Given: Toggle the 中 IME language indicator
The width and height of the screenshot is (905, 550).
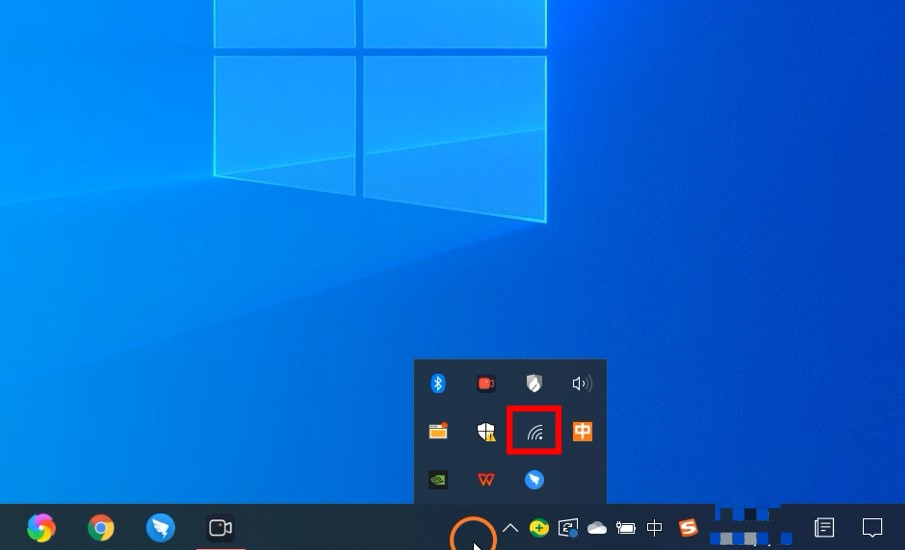Looking at the screenshot, I should [x=655, y=527].
